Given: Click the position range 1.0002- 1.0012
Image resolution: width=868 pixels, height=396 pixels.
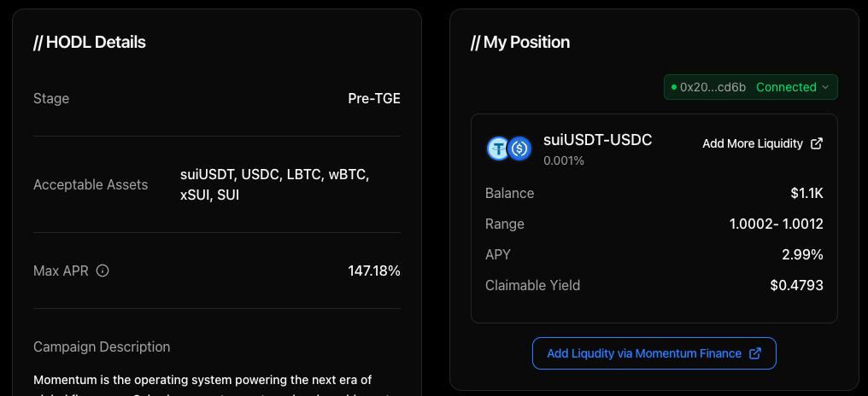Looking at the screenshot, I should point(776,224).
